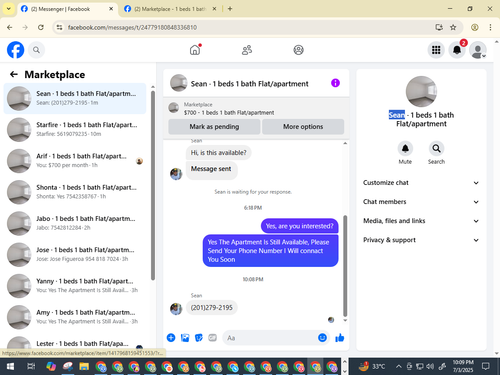View site information icon in address bar
The height and width of the screenshot is (375, 500).
pos(59,27)
